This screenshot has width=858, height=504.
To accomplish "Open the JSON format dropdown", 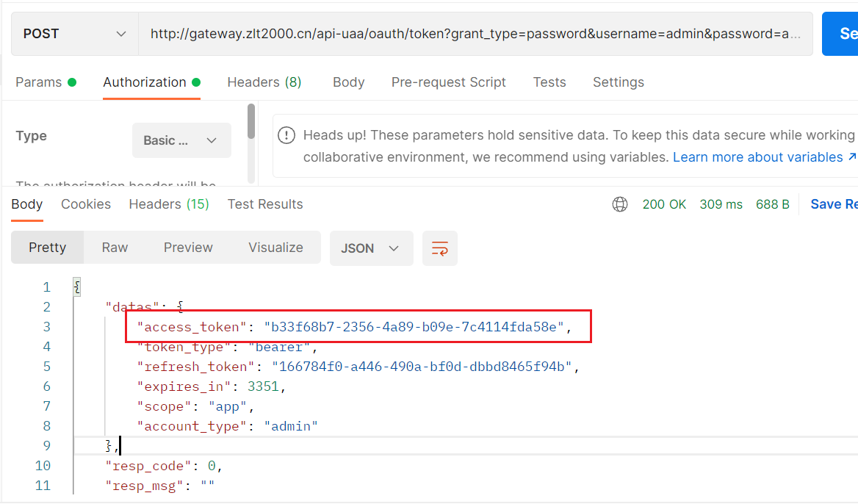I will pyautogui.click(x=371, y=248).
